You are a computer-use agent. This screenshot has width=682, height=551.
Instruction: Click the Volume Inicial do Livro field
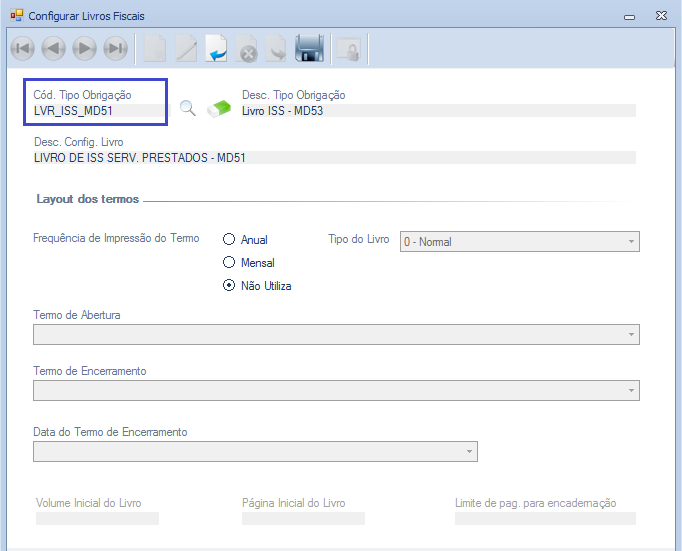coord(97,518)
